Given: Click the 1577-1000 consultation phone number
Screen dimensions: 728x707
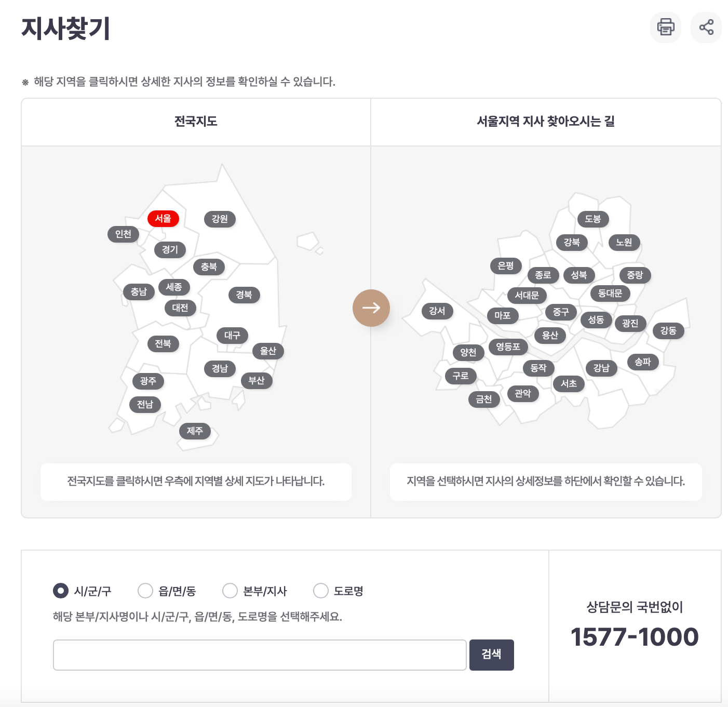Looking at the screenshot, I should 635,636.
